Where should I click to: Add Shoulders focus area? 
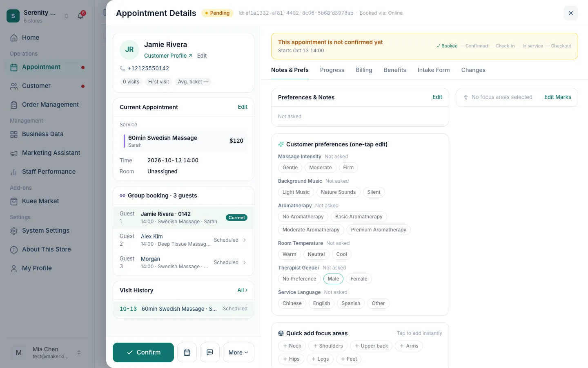point(328,346)
